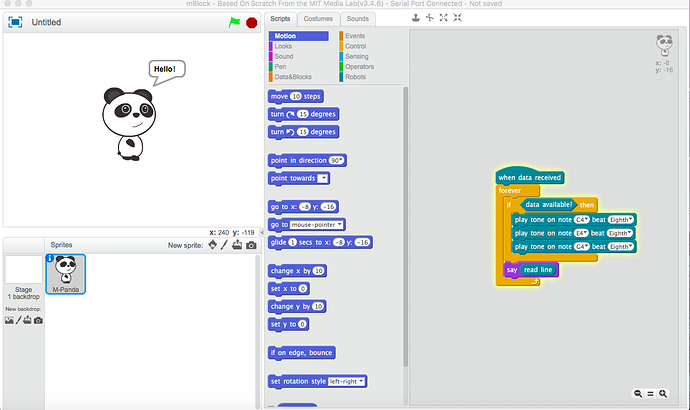Edit the value in change y by block
Screen dimensions: 690x410
318,306
